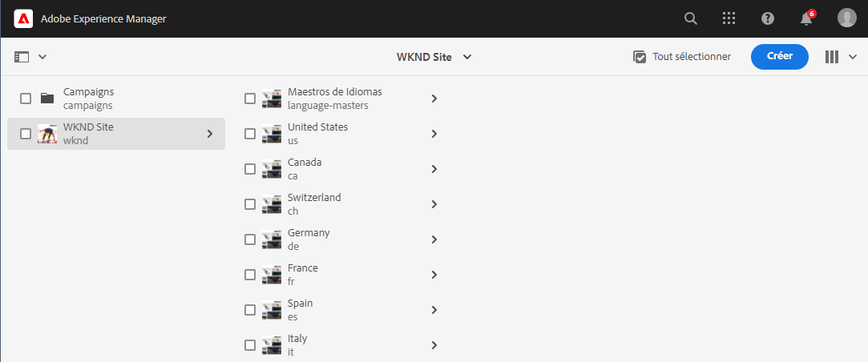This screenshot has height=362, width=868.
Task: Expand the Spain chevron
Action: [434, 310]
